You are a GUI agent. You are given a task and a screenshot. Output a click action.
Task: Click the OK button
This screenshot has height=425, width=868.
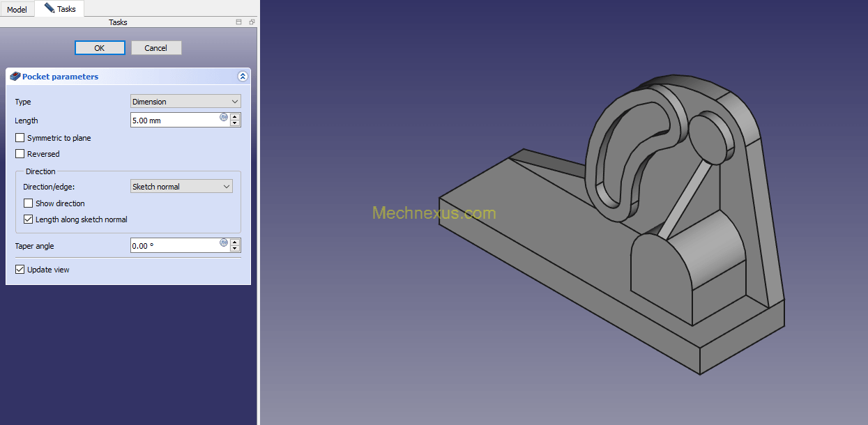pos(100,48)
